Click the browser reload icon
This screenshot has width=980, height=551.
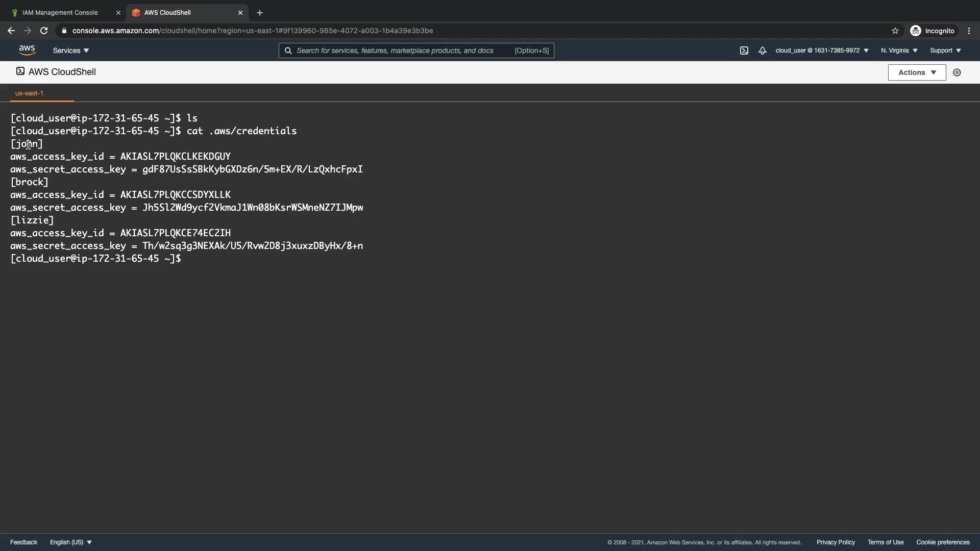[44, 31]
